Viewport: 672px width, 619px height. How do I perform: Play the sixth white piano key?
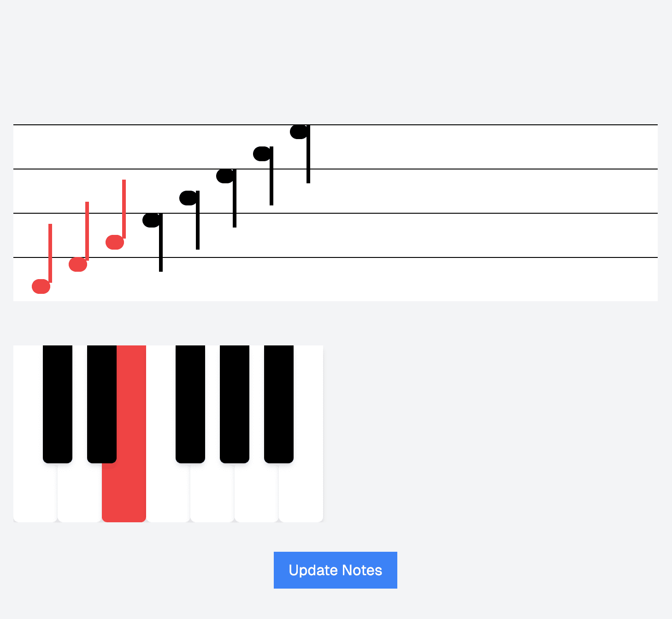coord(257,493)
